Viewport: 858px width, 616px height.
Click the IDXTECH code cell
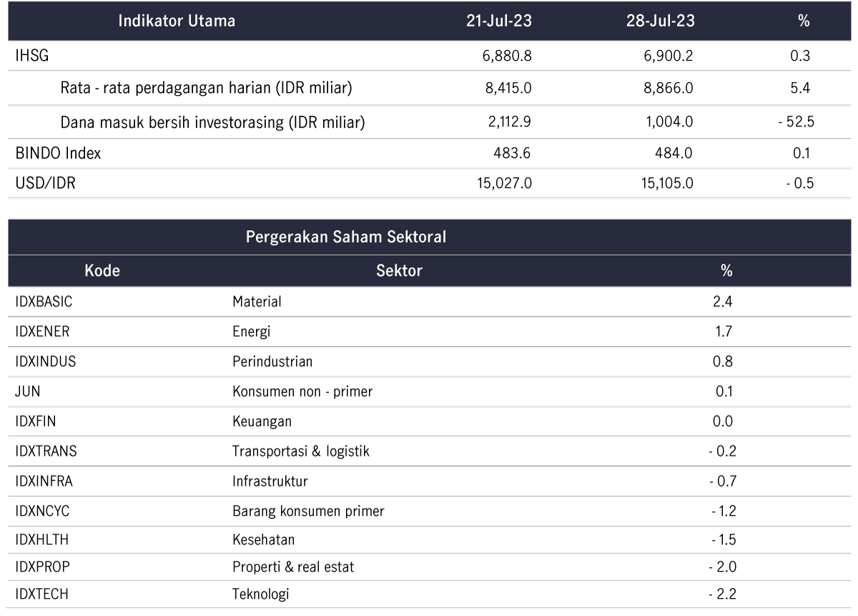[x=42, y=595]
